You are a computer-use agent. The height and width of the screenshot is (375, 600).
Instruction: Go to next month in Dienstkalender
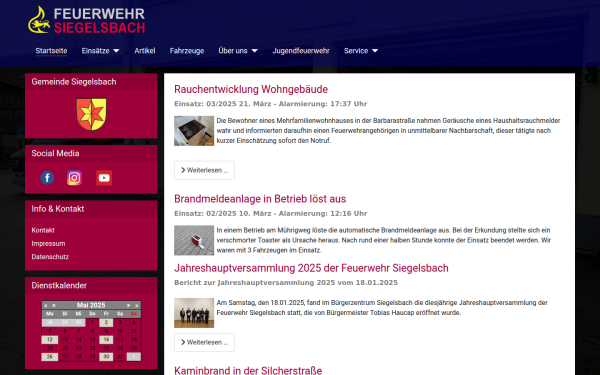point(129,305)
